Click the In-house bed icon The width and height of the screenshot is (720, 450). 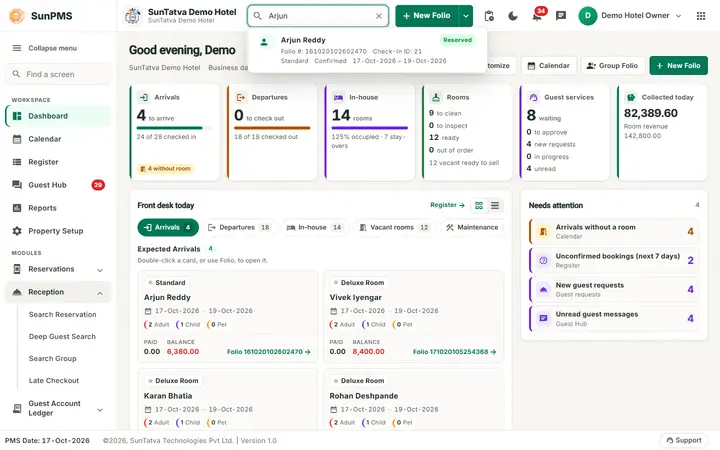pos(338,97)
